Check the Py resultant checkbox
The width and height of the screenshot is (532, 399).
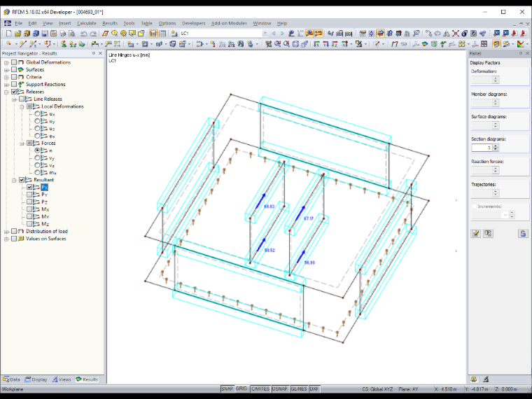29,195
